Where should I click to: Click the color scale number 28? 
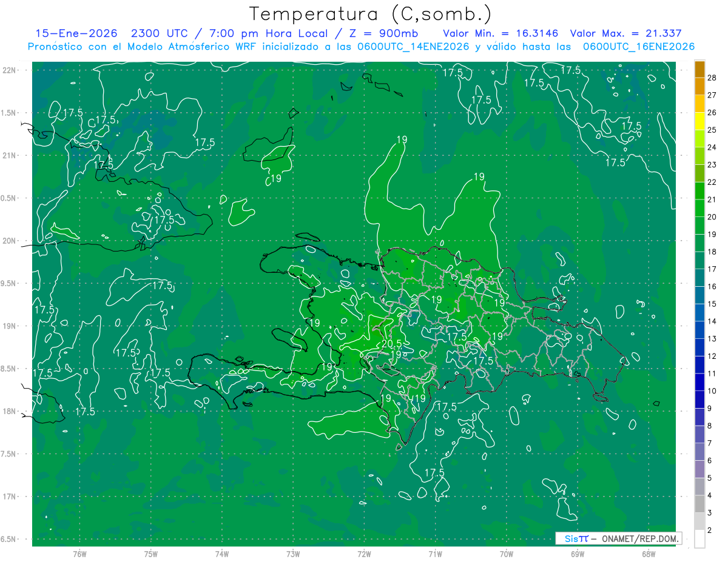pyautogui.click(x=712, y=78)
